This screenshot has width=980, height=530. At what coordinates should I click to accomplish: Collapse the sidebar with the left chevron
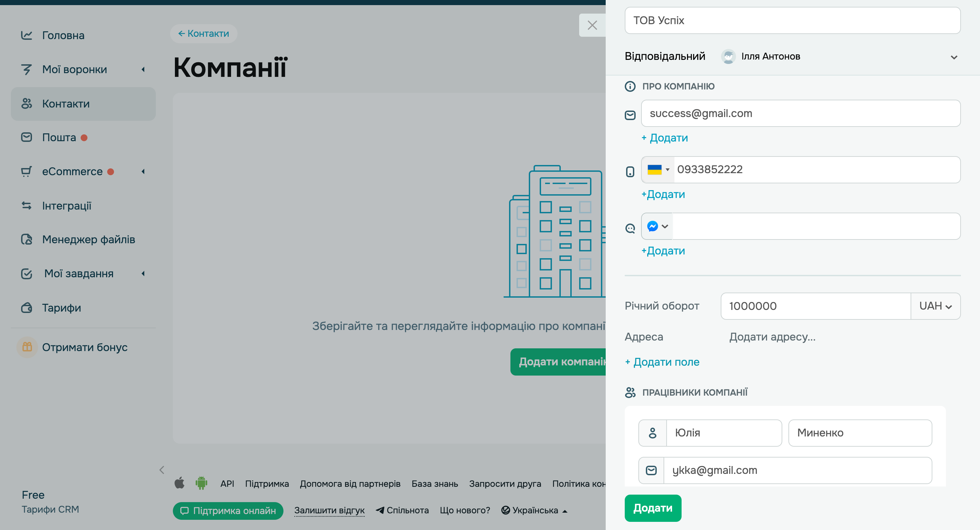pos(162,470)
